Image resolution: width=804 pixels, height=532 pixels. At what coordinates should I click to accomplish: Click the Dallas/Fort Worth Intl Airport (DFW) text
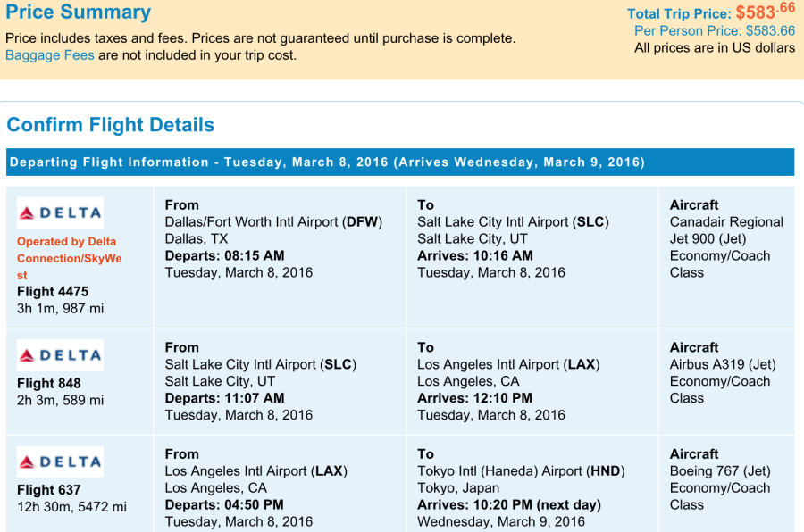(273, 222)
